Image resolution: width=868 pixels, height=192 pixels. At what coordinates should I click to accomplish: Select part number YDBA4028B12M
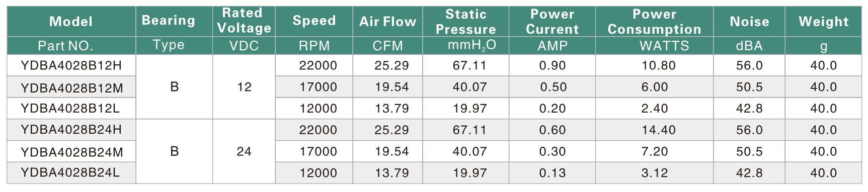pyautogui.click(x=72, y=88)
